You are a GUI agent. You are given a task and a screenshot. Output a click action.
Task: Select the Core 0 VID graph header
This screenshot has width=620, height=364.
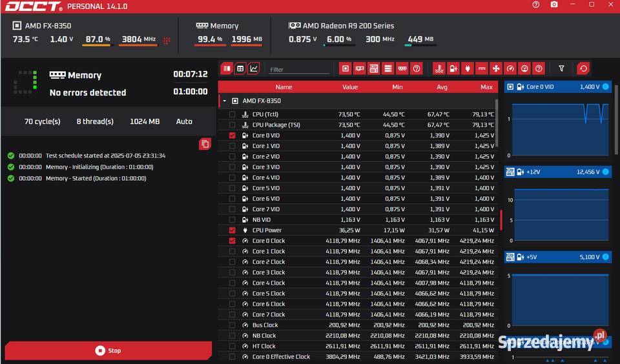558,86
